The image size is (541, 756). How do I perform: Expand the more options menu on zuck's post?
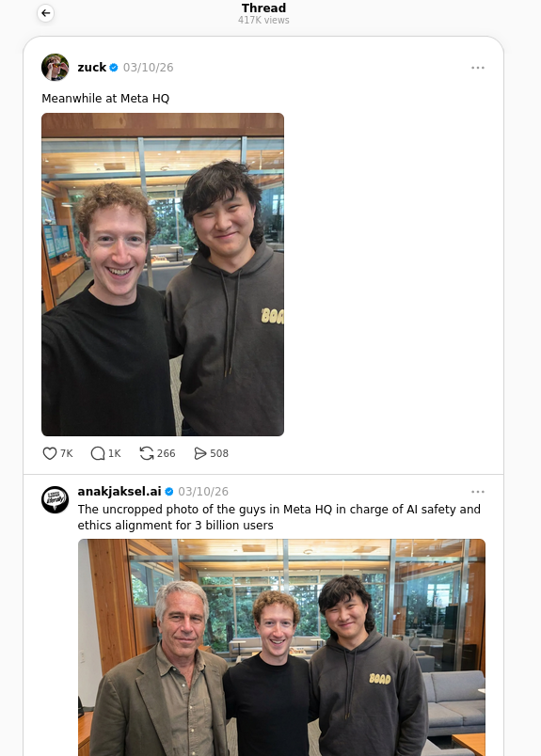(x=478, y=68)
